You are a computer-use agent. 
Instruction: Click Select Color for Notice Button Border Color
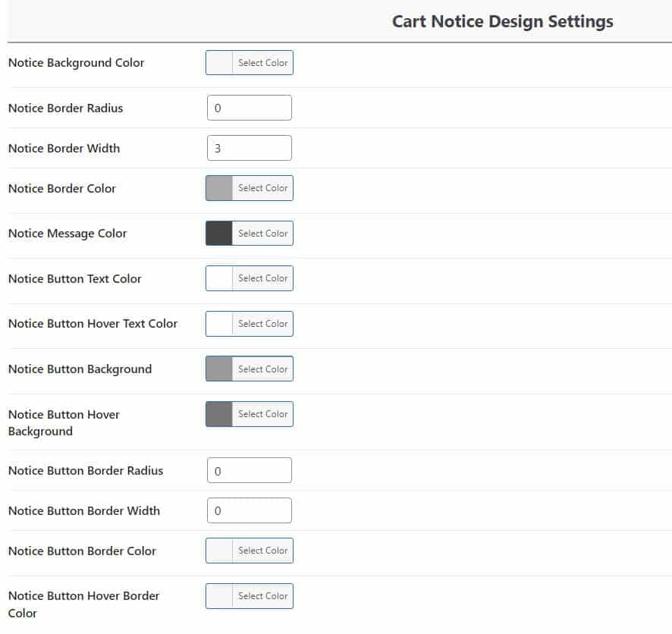click(x=263, y=551)
